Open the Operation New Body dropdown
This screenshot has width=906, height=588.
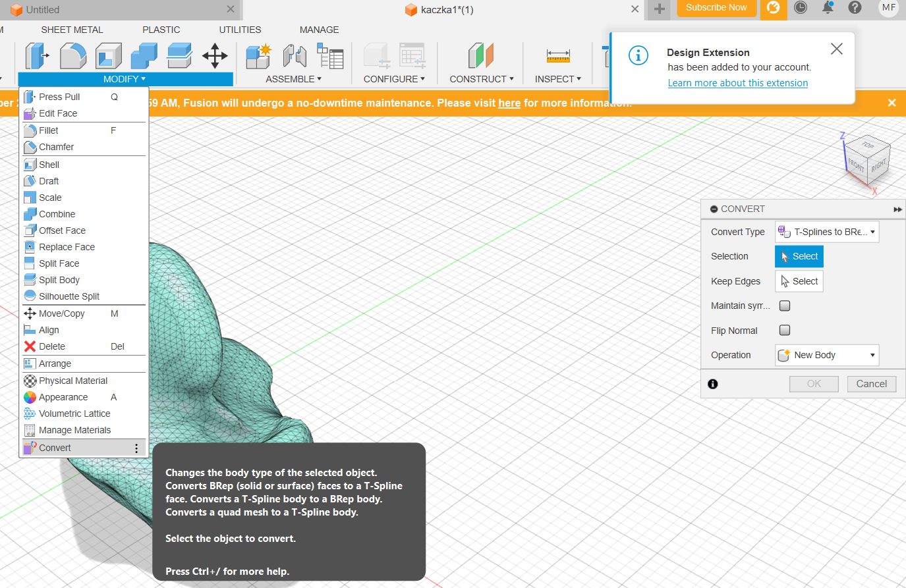827,356
